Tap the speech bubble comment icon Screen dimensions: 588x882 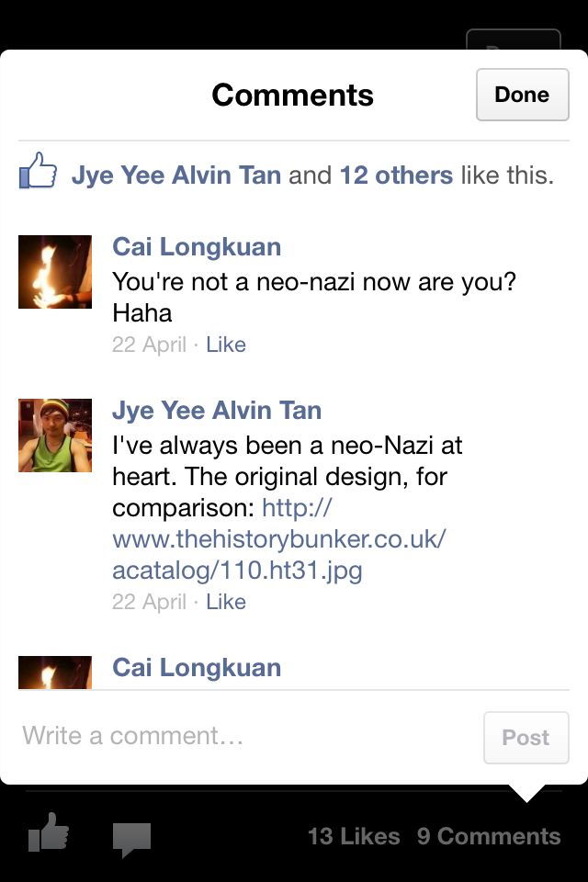coord(131,839)
